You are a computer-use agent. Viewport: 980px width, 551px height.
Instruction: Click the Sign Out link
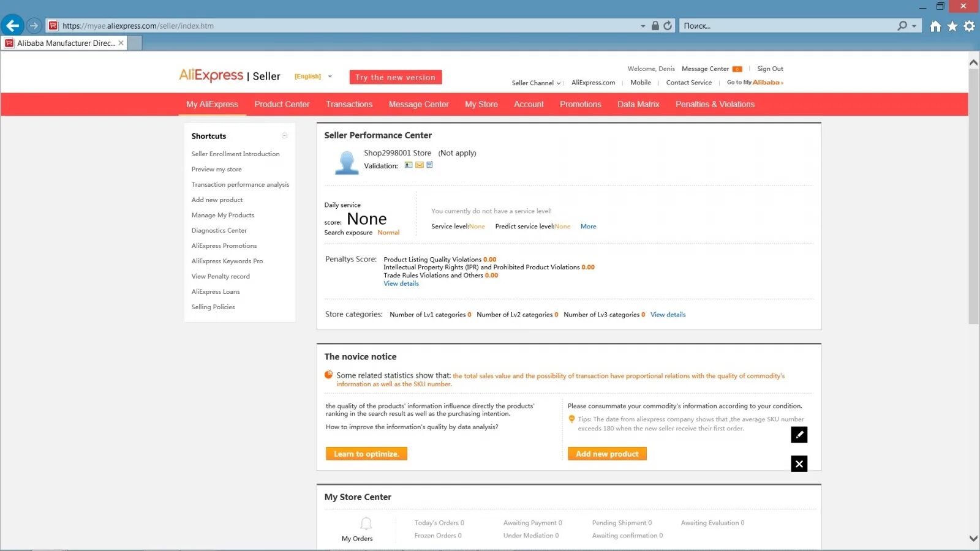click(x=770, y=69)
